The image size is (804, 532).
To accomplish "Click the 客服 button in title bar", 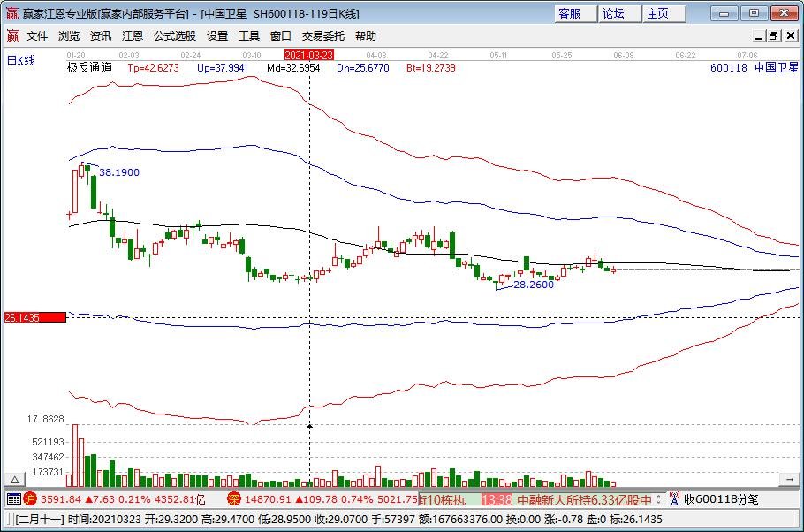I will (x=575, y=14).
